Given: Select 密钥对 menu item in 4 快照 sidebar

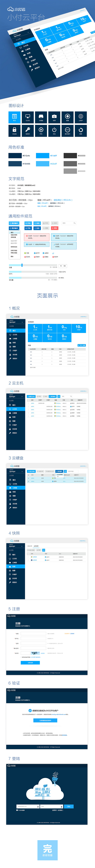Looking at the screenshot, I should [x=16, y=582].
